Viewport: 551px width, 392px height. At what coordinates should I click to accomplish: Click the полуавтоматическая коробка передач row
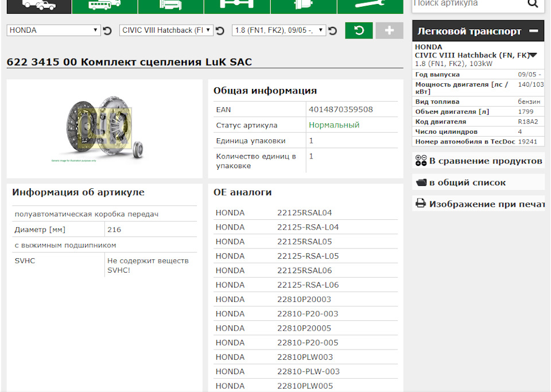(104, 214)
